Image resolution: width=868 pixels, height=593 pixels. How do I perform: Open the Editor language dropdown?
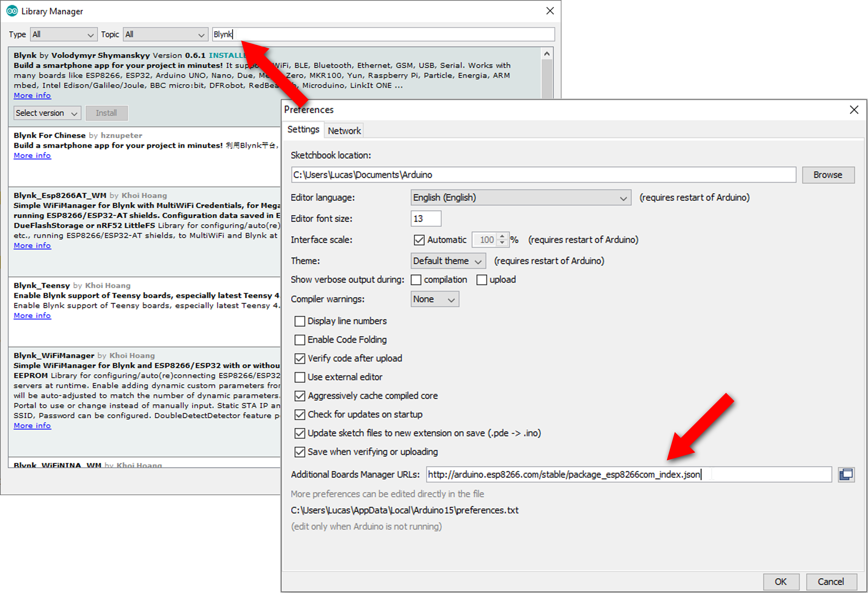521,198
